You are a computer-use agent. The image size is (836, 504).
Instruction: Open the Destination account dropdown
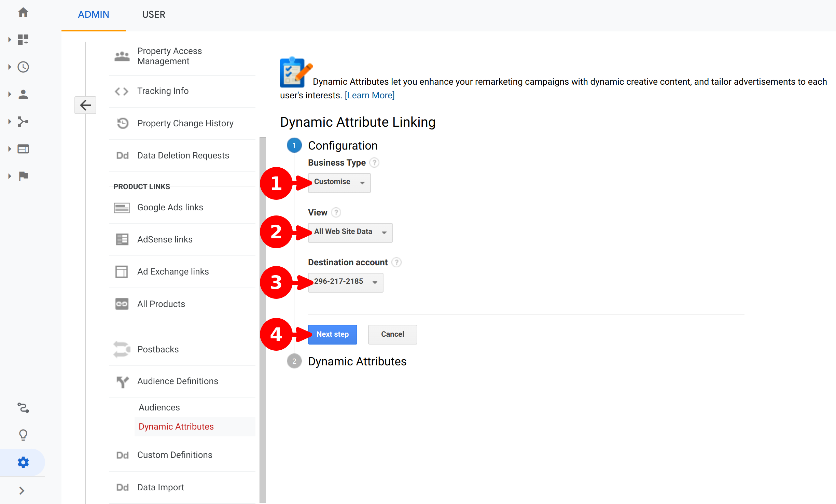pos(345,282)
